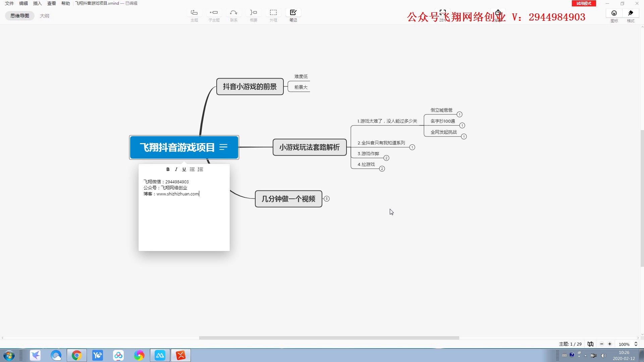Open the 编辑 (Edit) menu
Image resolution: width=644 pixels, height=362 pixels.
pos(23,3)
